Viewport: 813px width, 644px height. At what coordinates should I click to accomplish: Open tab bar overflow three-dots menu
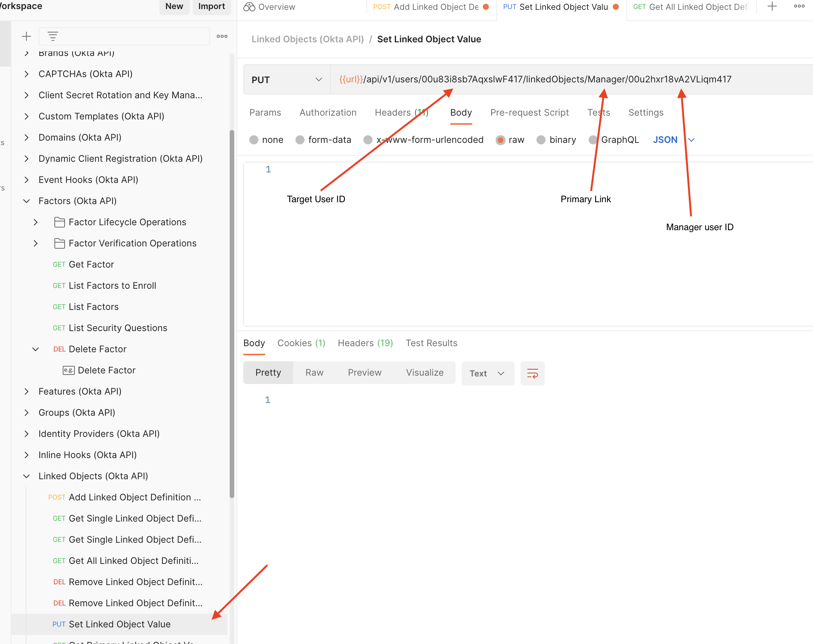[x=799, y=6]
